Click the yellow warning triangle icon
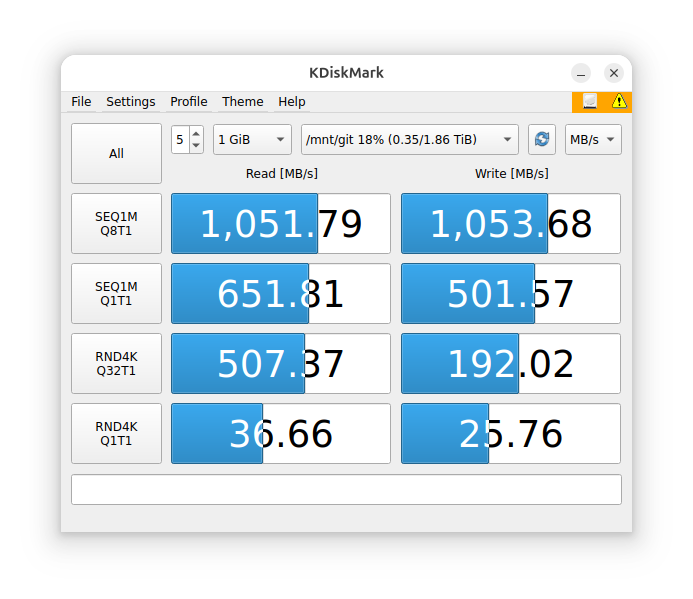Screen dimensions: 693x599 619,101
